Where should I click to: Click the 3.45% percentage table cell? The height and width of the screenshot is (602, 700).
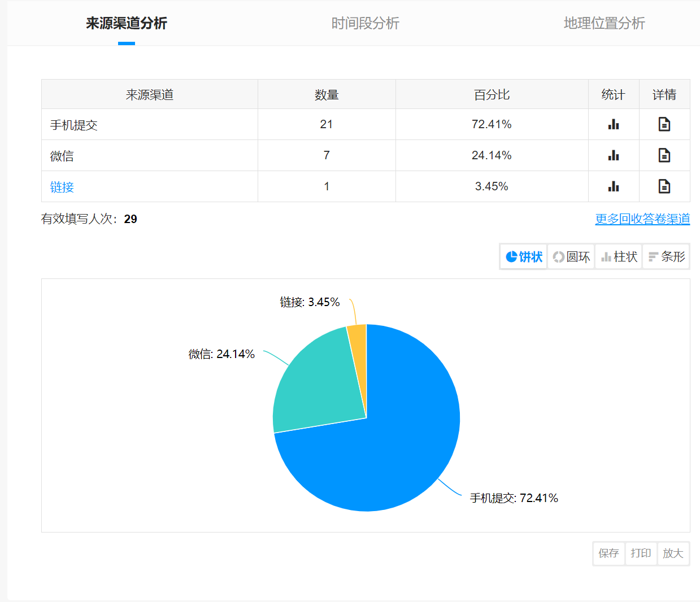492,186
